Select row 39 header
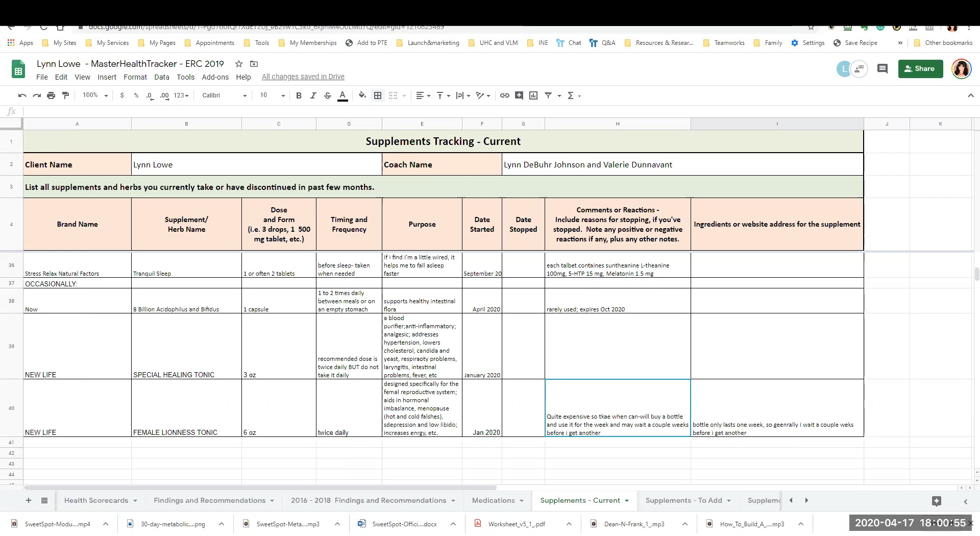 click(x=11, y=346)
